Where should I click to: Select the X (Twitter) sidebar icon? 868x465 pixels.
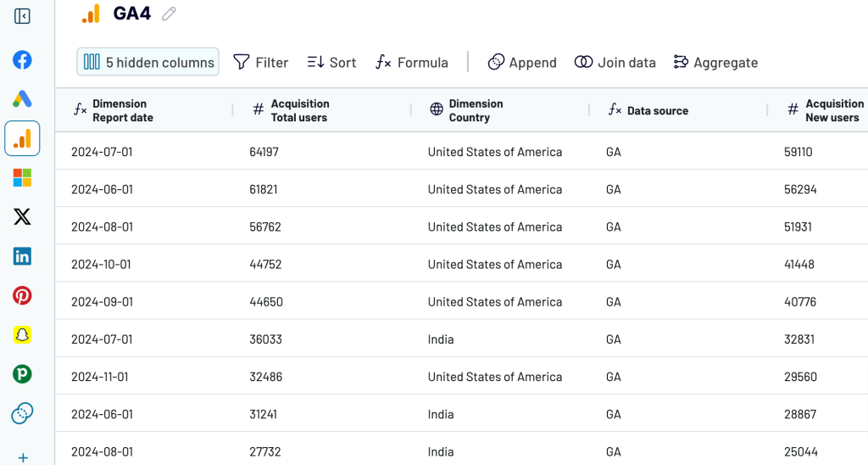coord(22,217)
